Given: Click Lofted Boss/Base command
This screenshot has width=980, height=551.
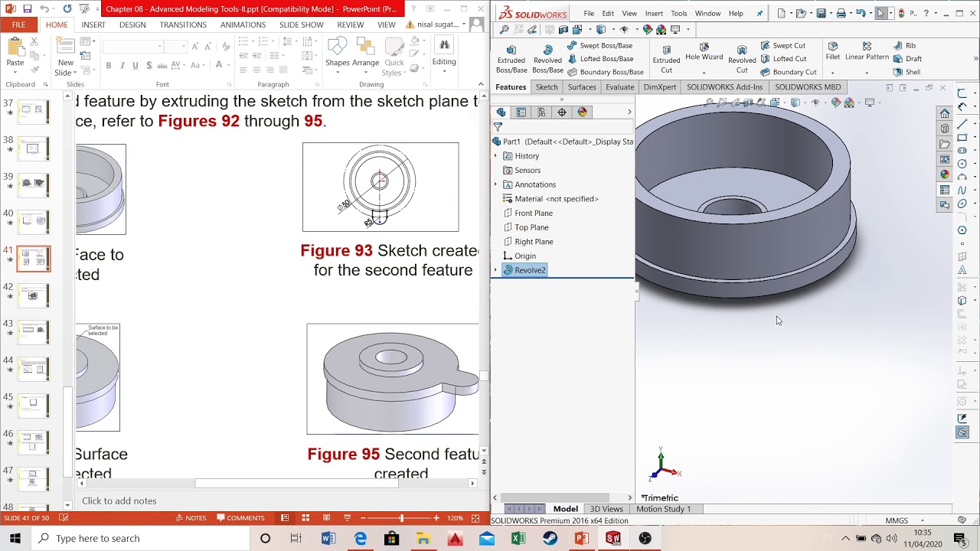Looking at the screenshot, I should (x=599, y=59).
